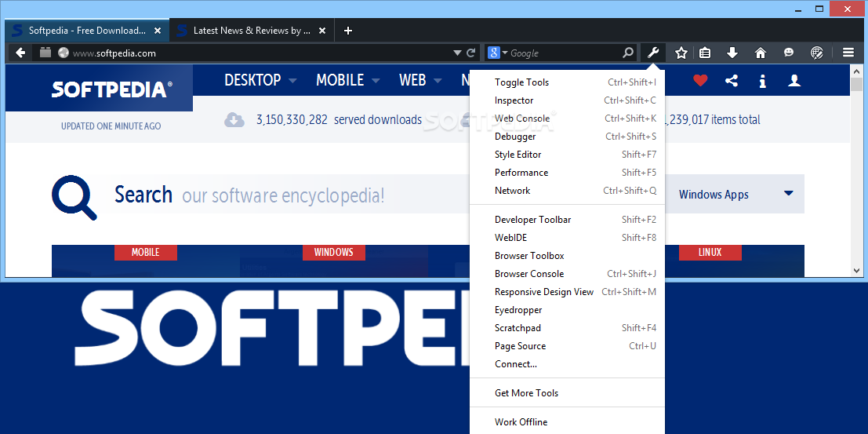Click the magnifier icon in Google search box
Screen dimensions: 868x434
point(628,53)
